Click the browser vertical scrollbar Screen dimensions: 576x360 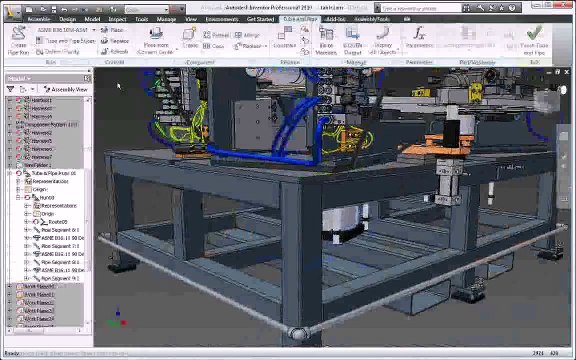coord(88,211)
